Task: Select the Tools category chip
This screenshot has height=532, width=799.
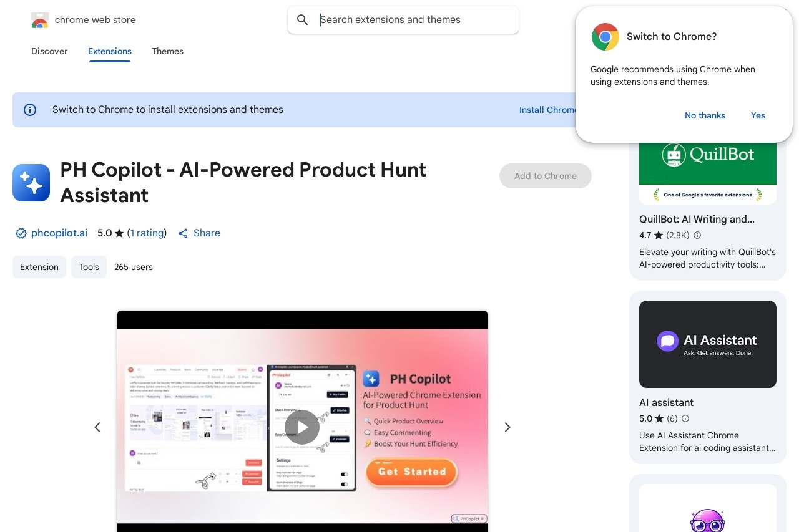Action: (89, 267)
